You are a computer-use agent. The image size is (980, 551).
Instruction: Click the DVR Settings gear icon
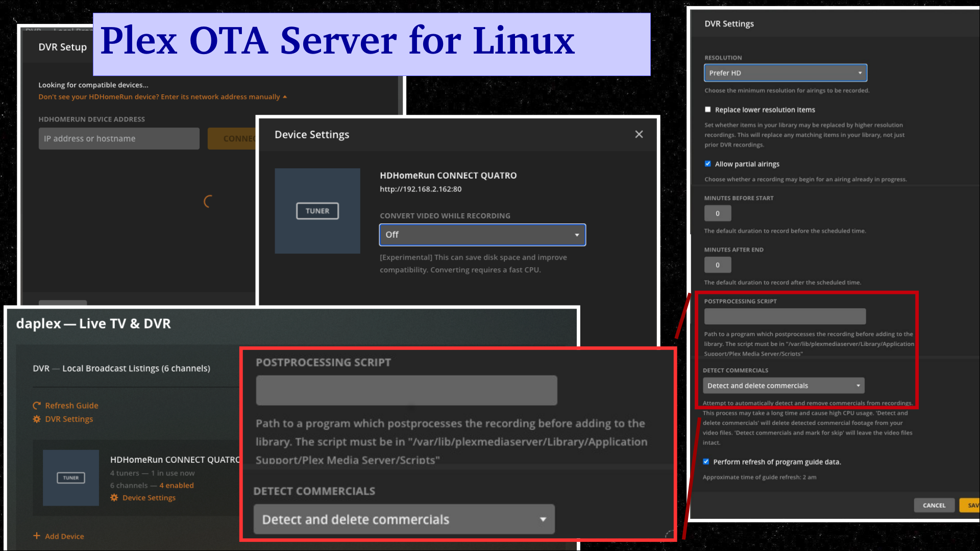37,419
